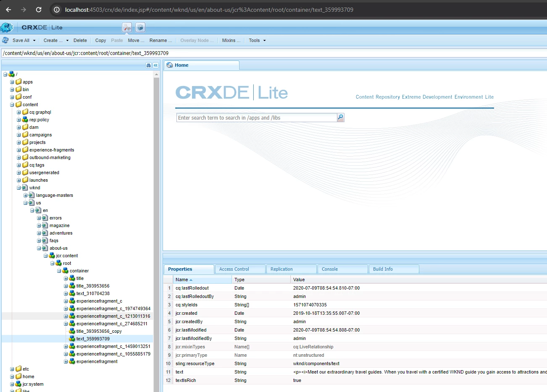Click the container node icon

(x=66, y=271)
